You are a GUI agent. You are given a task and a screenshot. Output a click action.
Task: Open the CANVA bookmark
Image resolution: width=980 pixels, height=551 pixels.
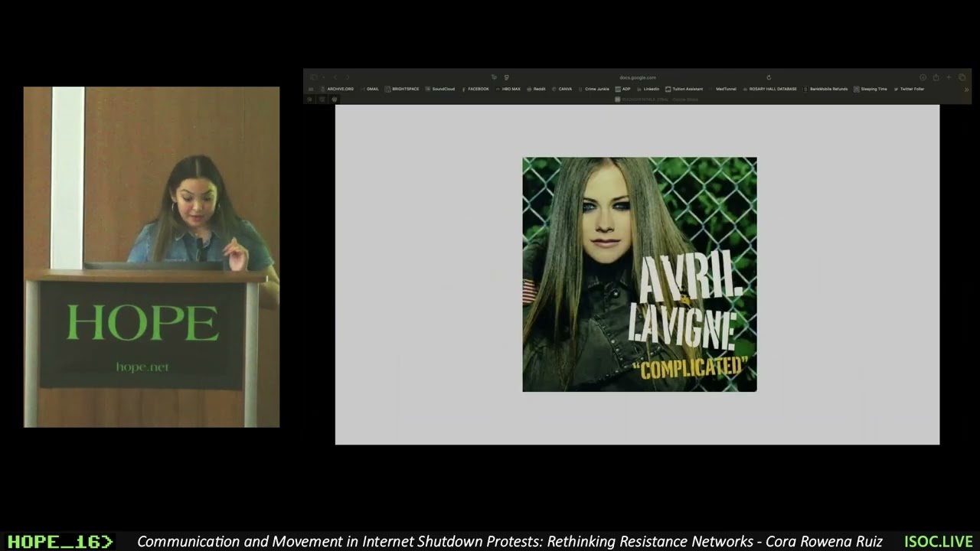pyautogui.click(x=562, y=89)
